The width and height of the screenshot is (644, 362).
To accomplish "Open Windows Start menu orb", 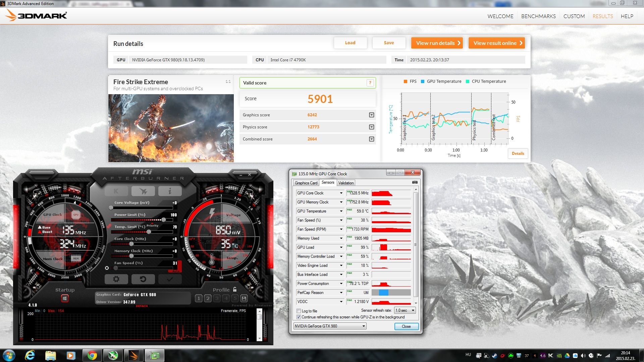I will [9, 355].
